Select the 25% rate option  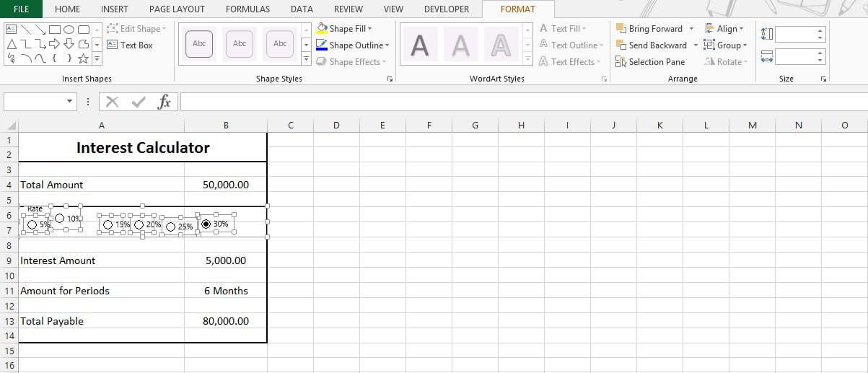171,227
